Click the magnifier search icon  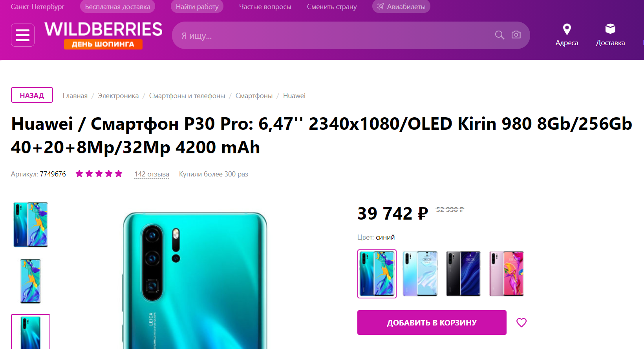coord(499,35)
